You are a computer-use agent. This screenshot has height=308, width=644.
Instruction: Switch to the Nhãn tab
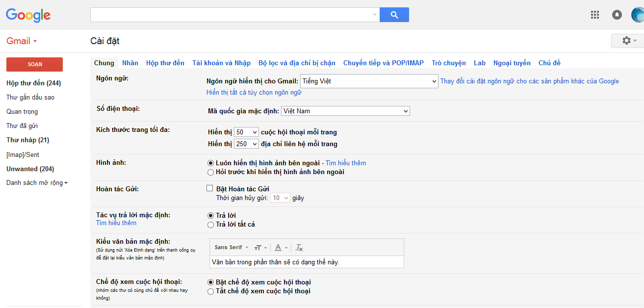pos(130,63)
